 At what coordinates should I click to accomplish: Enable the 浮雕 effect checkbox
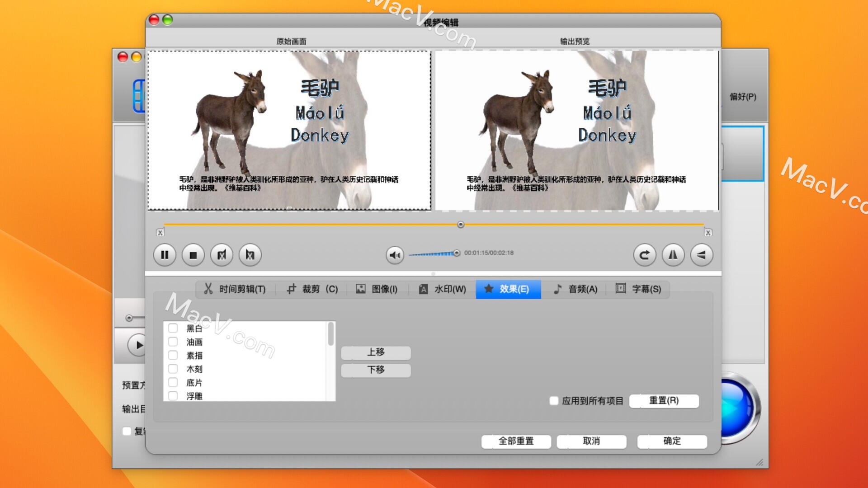coord(173,396)
